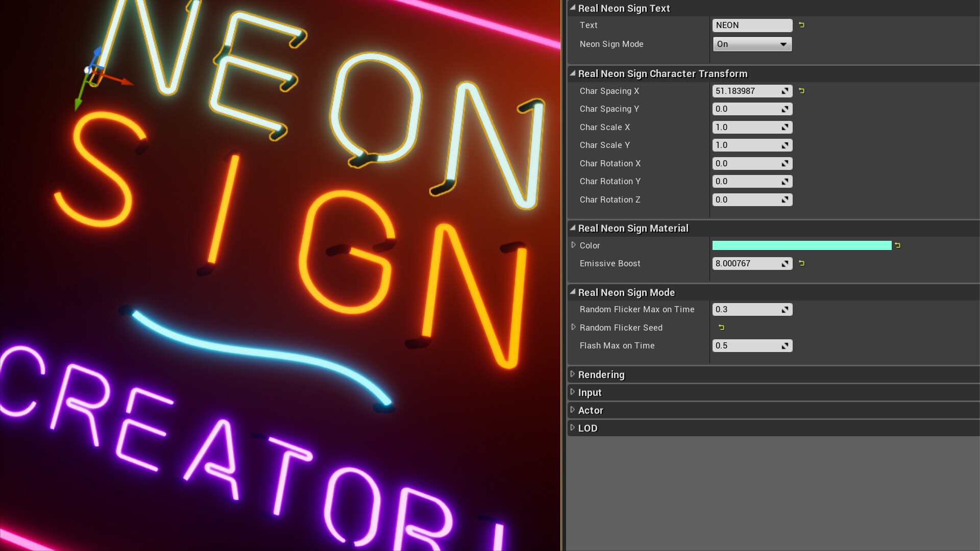
Task: Click the slider icon in Flash Max on Time field
Action: tap(785, 345)
